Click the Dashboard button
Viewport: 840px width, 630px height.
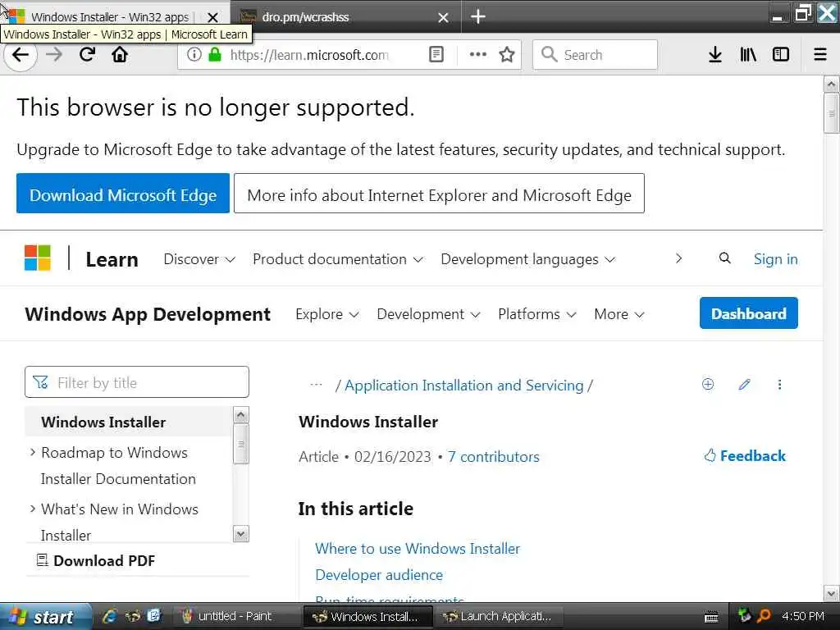(748, 313)
